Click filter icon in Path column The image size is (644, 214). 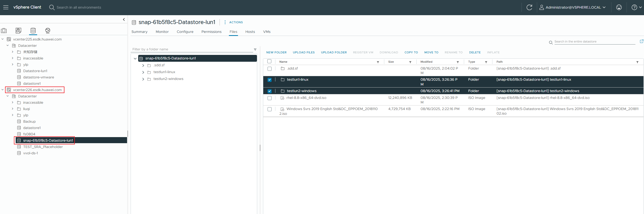tap(637, 62)
